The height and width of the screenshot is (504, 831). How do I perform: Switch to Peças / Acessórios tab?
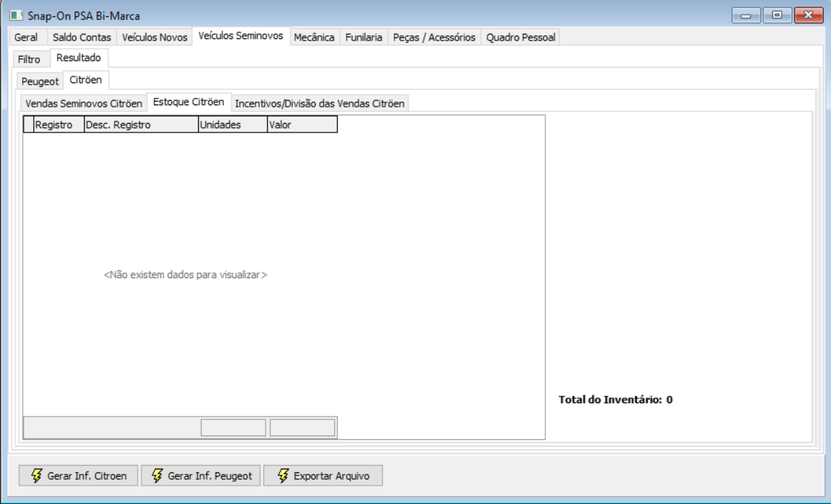click(x=434, y=38)
